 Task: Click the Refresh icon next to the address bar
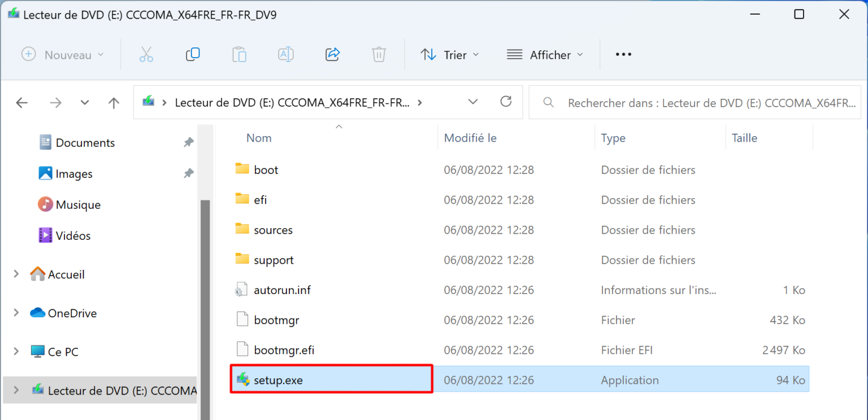tap(506, 102)
